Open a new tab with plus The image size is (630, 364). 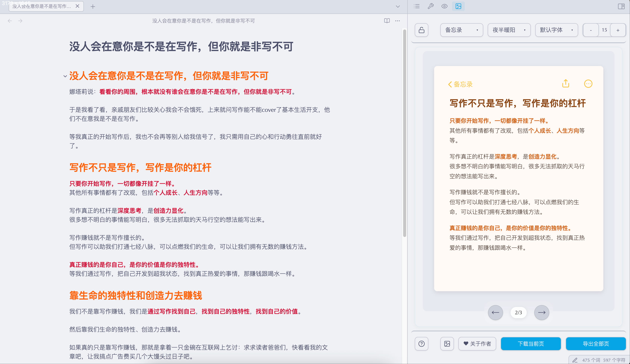(x=93, y=7)
